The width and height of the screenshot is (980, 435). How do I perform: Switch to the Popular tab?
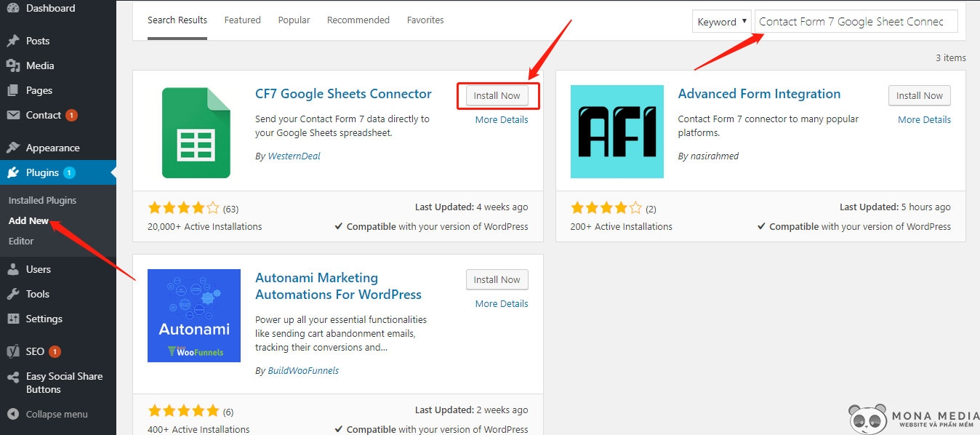[294, 20]
